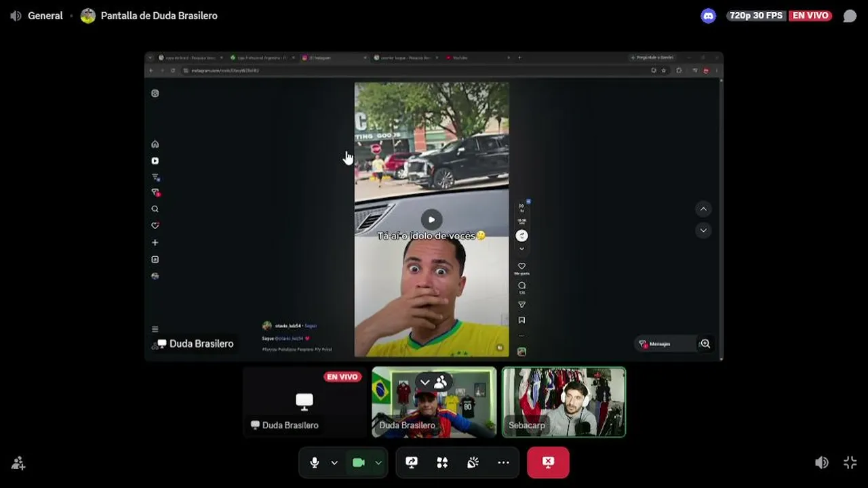This screenshot has height=488, width=868.
Task: Open Instagram Search in sidebar
Action: 155,209
